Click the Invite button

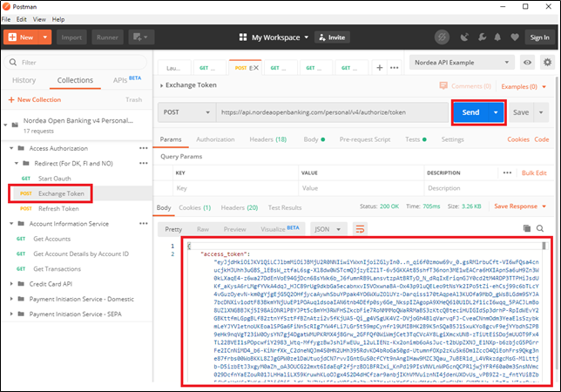[333, 37]
